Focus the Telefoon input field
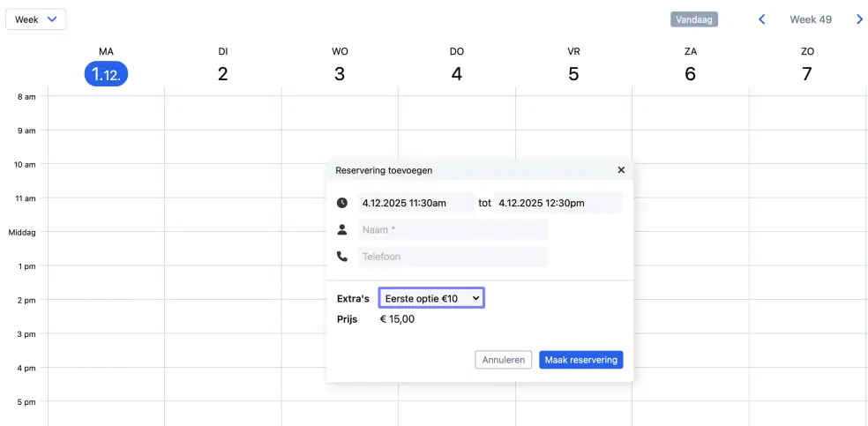 pyautogui.click(x=453, y=257)
